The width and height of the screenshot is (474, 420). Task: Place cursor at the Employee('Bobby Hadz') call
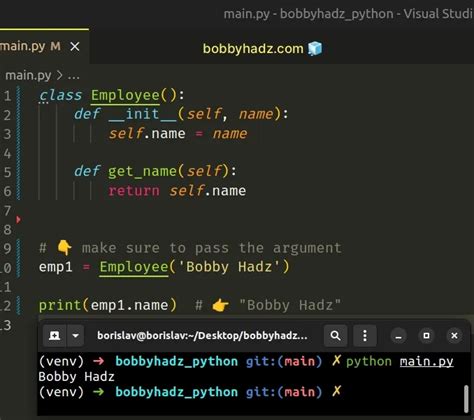tap(195, 267)
